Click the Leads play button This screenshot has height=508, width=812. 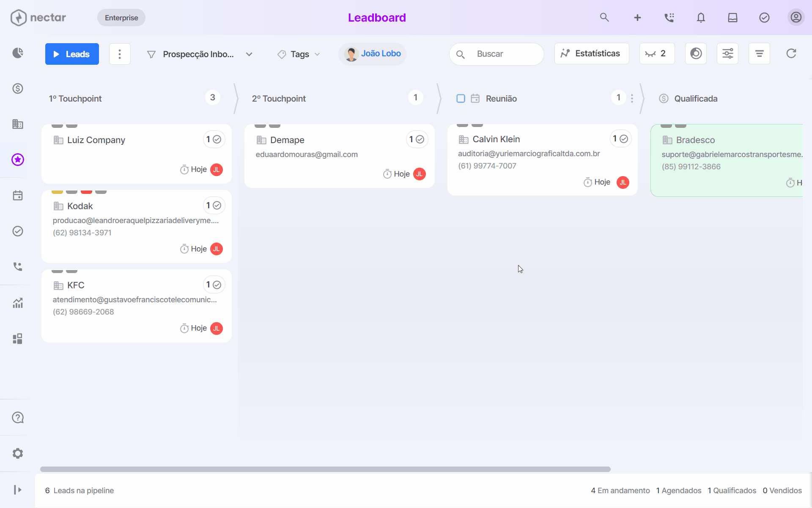coord(72,54)
